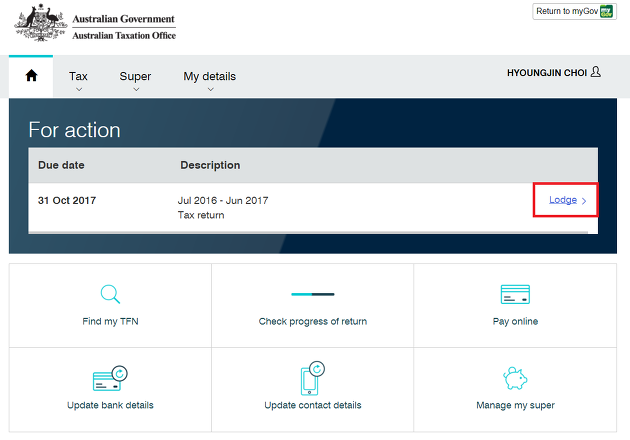Open the Pay online link
The height and width of the screenshot is (440, 630).
point(515,321)
